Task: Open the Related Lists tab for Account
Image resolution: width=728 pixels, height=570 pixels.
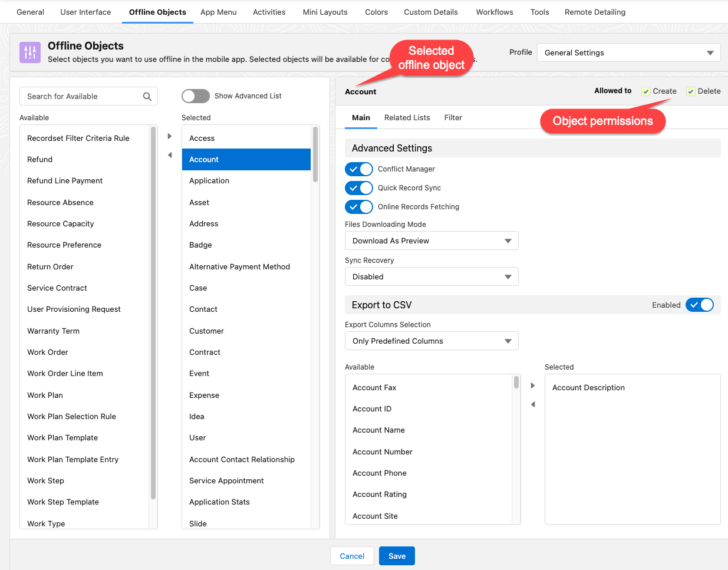Action: coord(407,117)
